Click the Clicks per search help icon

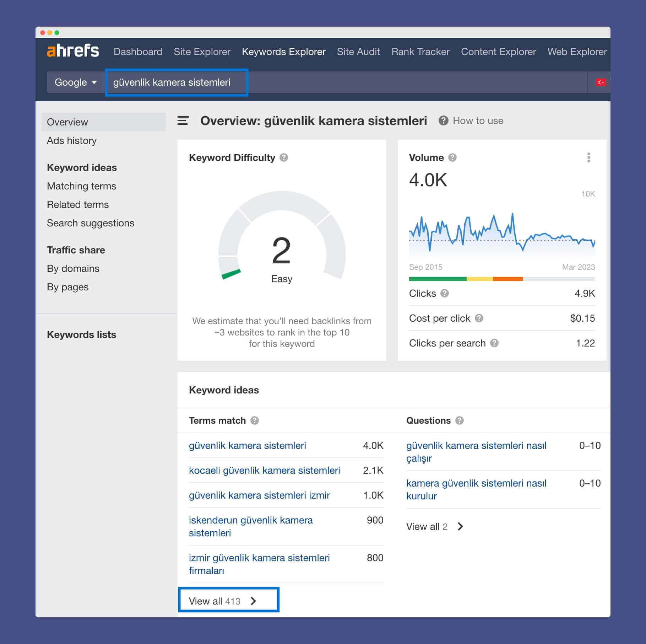click(494, 343)
